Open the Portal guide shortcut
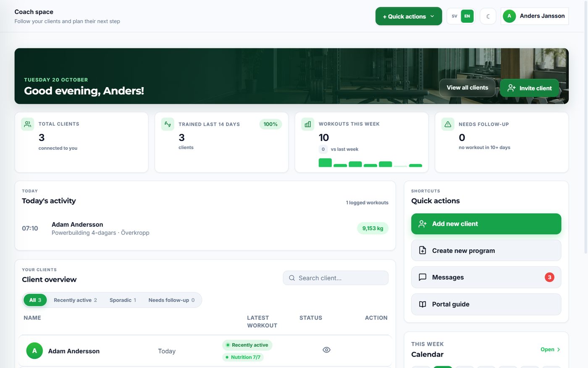Viewport: 588px width, 368px height. tap(486, 304)
